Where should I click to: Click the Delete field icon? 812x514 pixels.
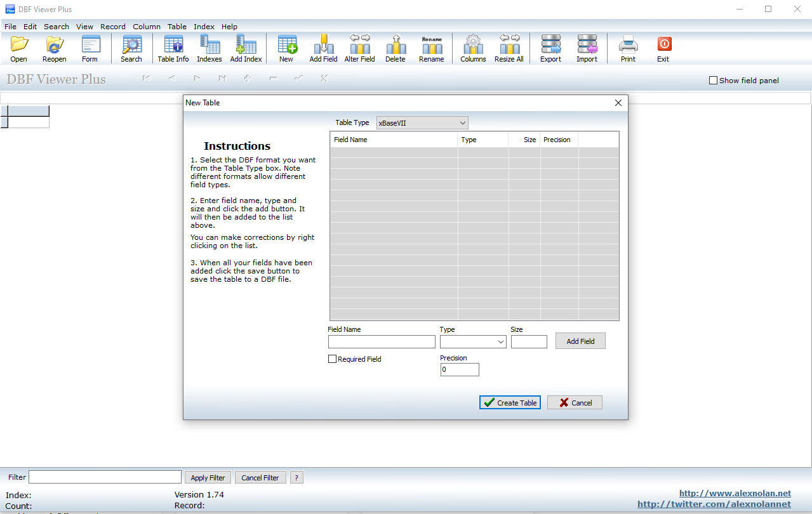[396, 48]
